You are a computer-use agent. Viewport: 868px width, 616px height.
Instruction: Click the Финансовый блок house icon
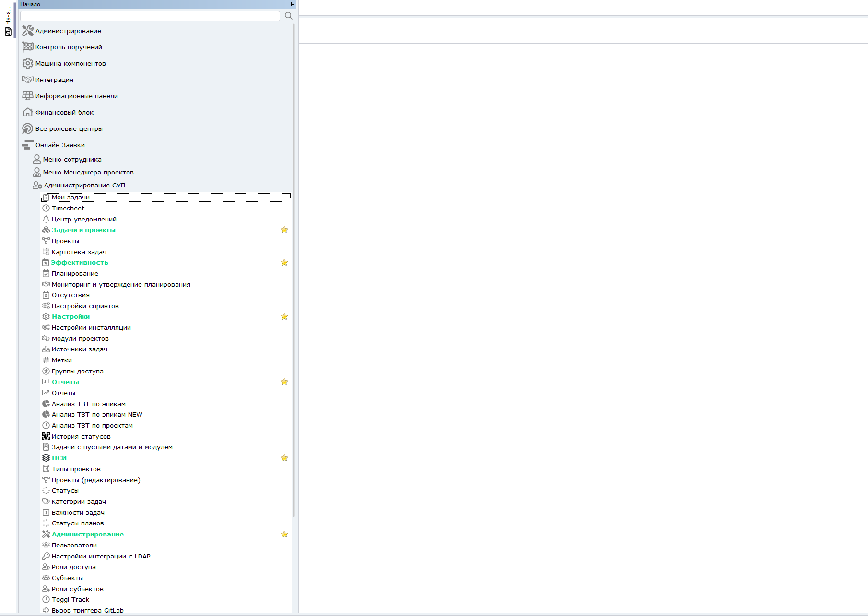[x=28, y=112]
